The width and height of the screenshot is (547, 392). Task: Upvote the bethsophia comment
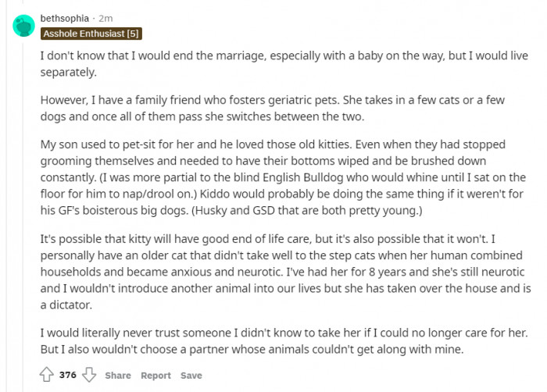point(46,375)
